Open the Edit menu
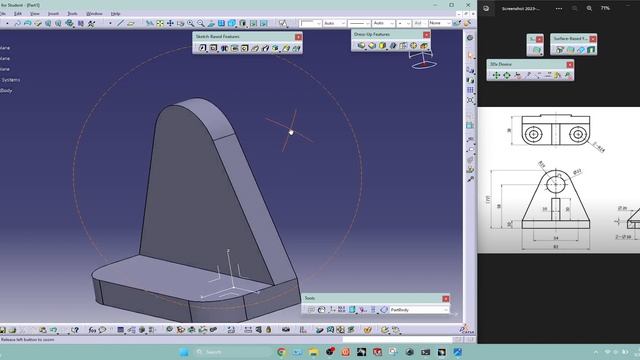This screenshot has height=360, width=640. coord(18,13)
